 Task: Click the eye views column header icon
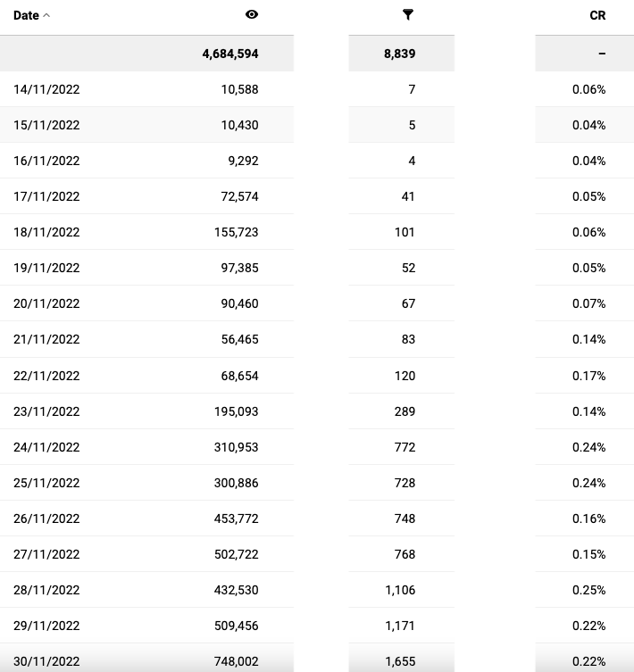point(252,15)
